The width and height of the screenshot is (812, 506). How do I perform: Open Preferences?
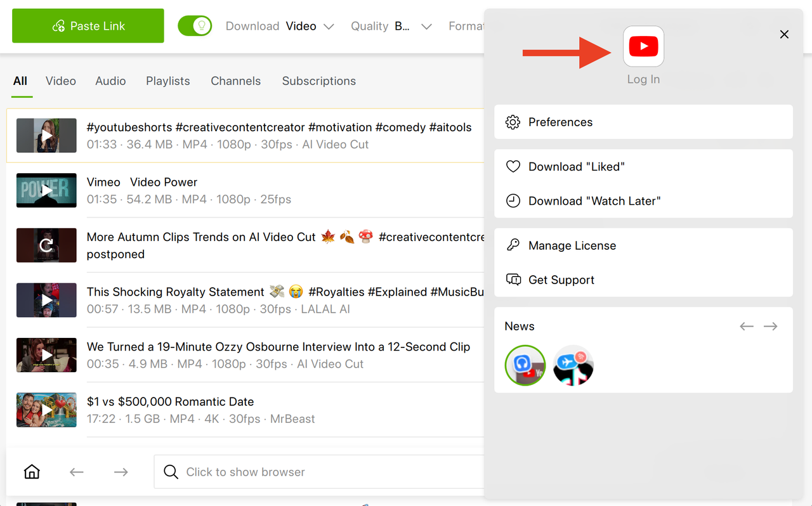point(643,122)
